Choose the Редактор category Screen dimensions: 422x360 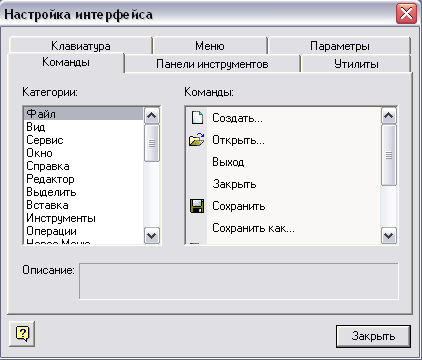tap(84, 179)
